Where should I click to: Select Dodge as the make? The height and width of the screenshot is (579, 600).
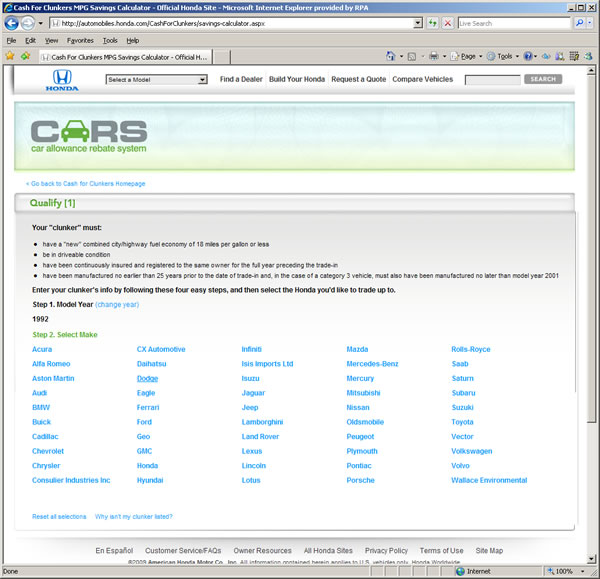click(147, 379)
